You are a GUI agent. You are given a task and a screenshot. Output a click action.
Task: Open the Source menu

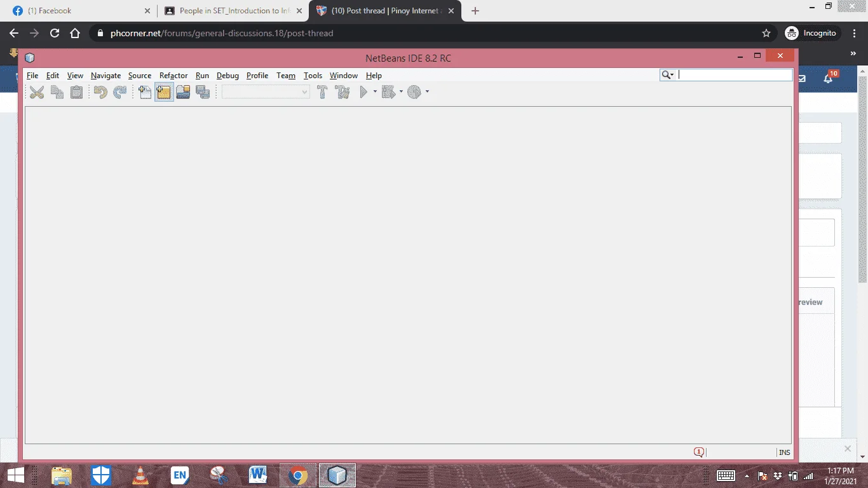pos(140,76)
